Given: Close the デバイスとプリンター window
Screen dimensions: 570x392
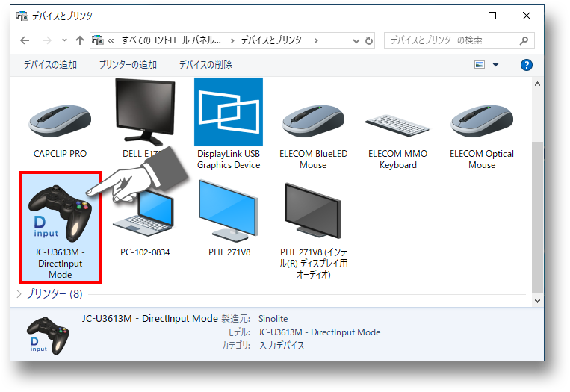Looking at the screenshot, I should pos(527,16).
